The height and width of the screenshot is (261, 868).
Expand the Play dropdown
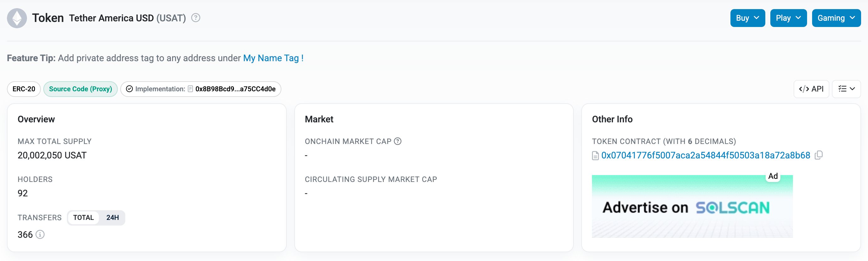[788, 18]
